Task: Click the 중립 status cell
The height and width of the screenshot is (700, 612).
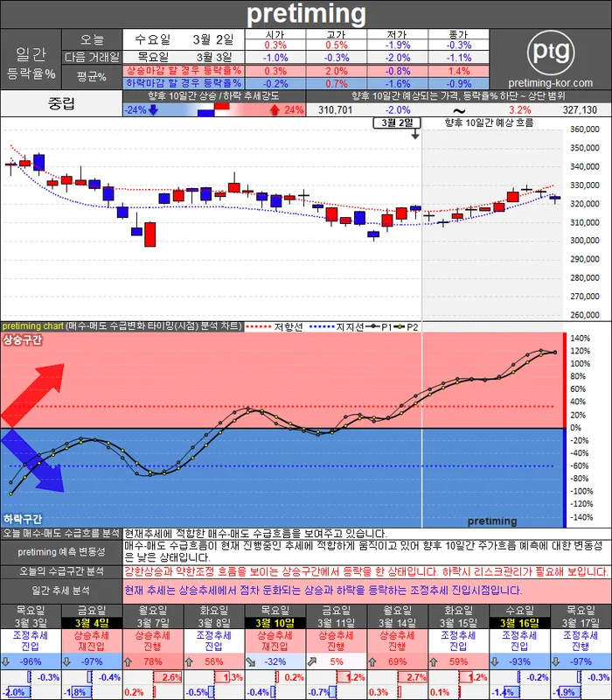Action: point(61,103)
